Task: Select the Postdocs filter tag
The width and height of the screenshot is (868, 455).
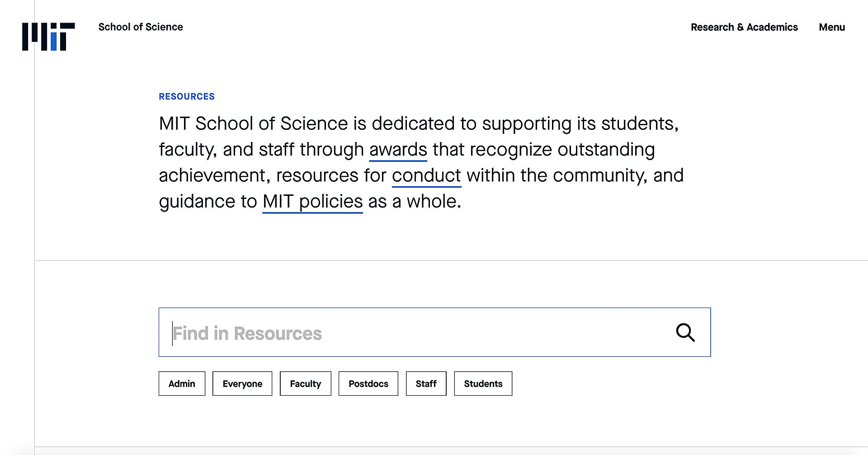Action: tap(368, 384)
